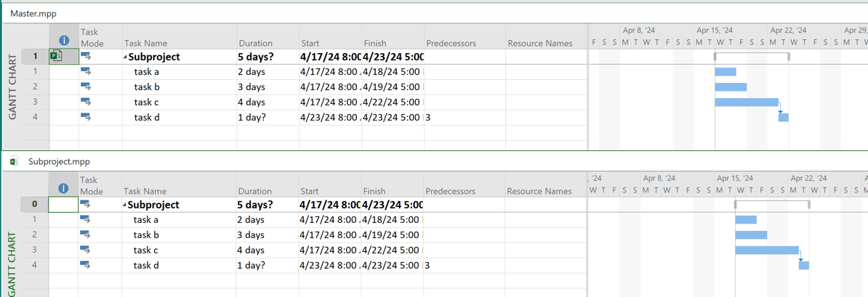Screen dimensions: 868x297
Task: Click the task mode icon for task b in the Master window
Action: pyautogui.click(x=86, y=86)
